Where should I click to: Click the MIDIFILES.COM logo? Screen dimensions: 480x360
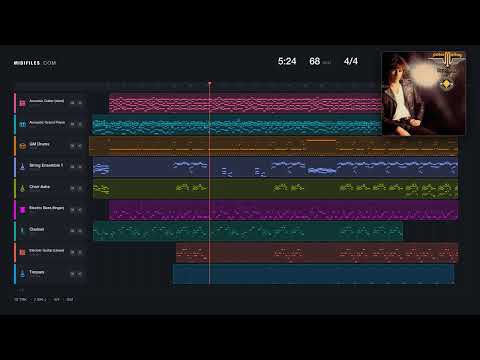point(35,63)
